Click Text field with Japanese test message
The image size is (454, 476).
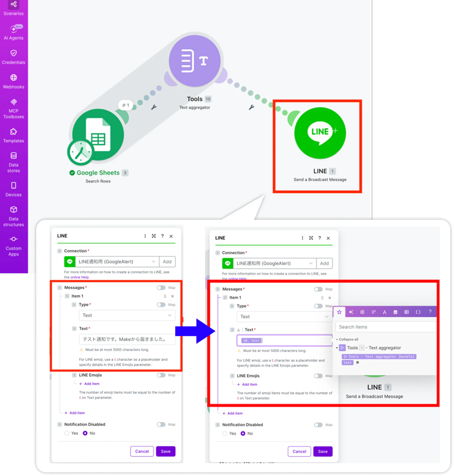click(127, 340)
